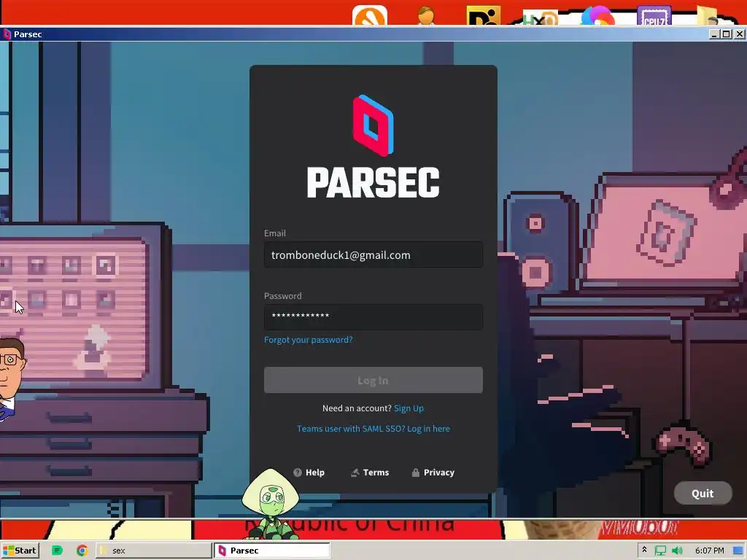Open the Sign Up link
Screen dimensions: 747x560
click(409, 408)
